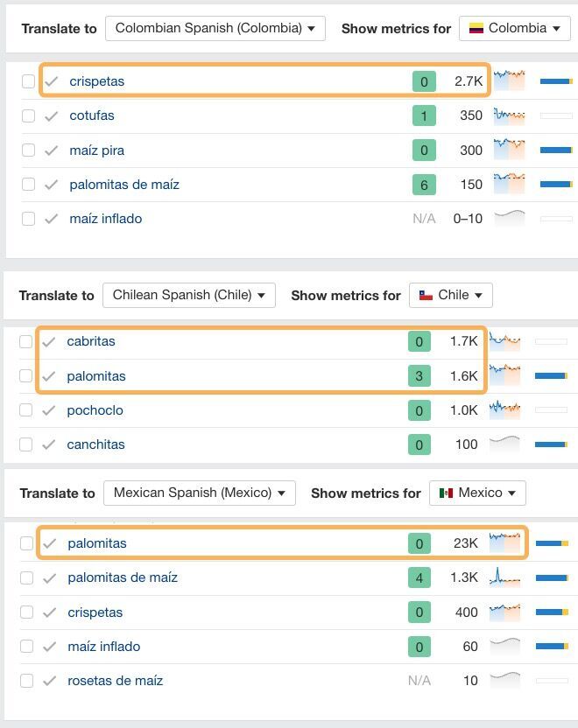Screen dimensions: 578x728
Task: Open the Mexico metrics country dropdown
Action: click(x=477, y=493)
